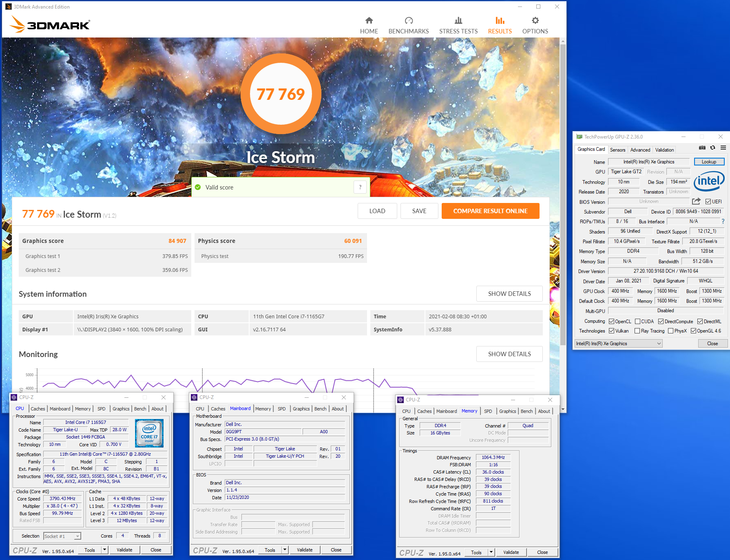Open Bench tab in CPU-Z Mainboard window

(320, 409)
